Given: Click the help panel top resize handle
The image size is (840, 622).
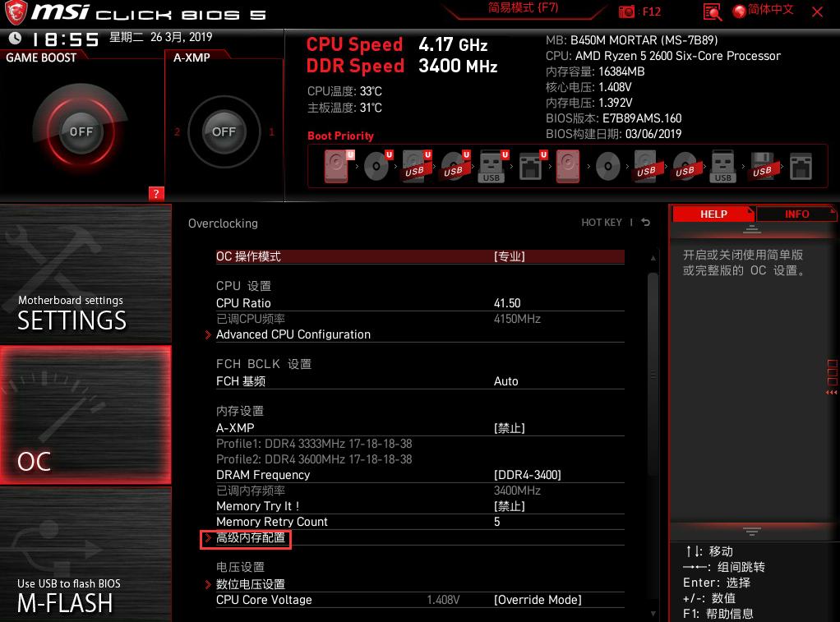Looking at the screenshot, I should (x=751, y=229).
